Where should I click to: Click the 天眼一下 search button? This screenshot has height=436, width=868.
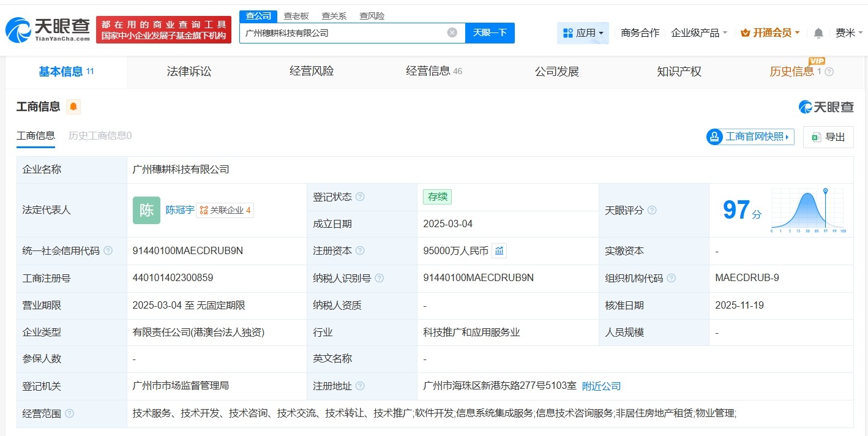490,32
